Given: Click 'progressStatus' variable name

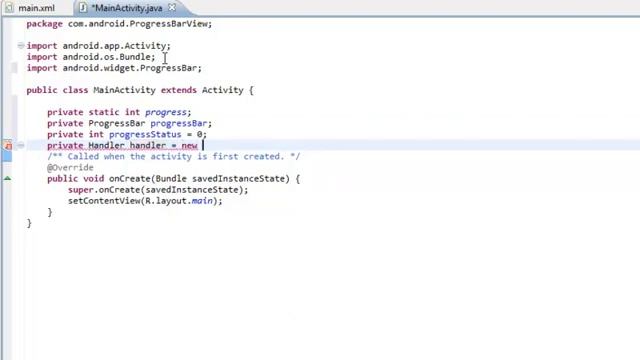Looking at the screenshot, I should coord(145,134).
